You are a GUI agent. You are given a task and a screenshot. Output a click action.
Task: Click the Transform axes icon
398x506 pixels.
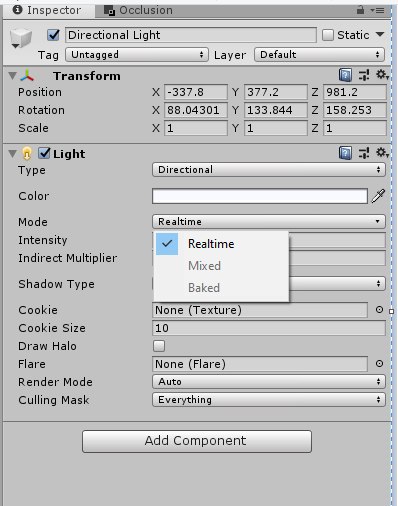tap(27, 76)
